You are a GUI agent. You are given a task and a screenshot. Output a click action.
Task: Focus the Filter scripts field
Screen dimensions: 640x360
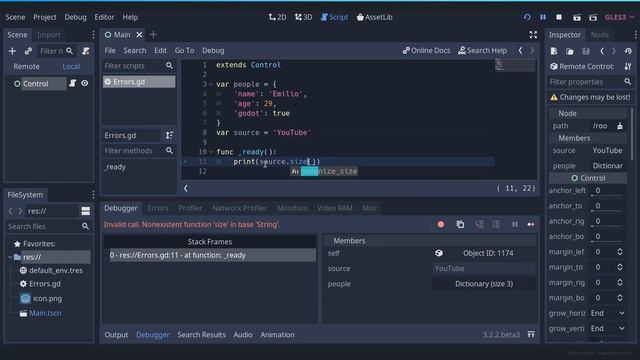(139, 66)
